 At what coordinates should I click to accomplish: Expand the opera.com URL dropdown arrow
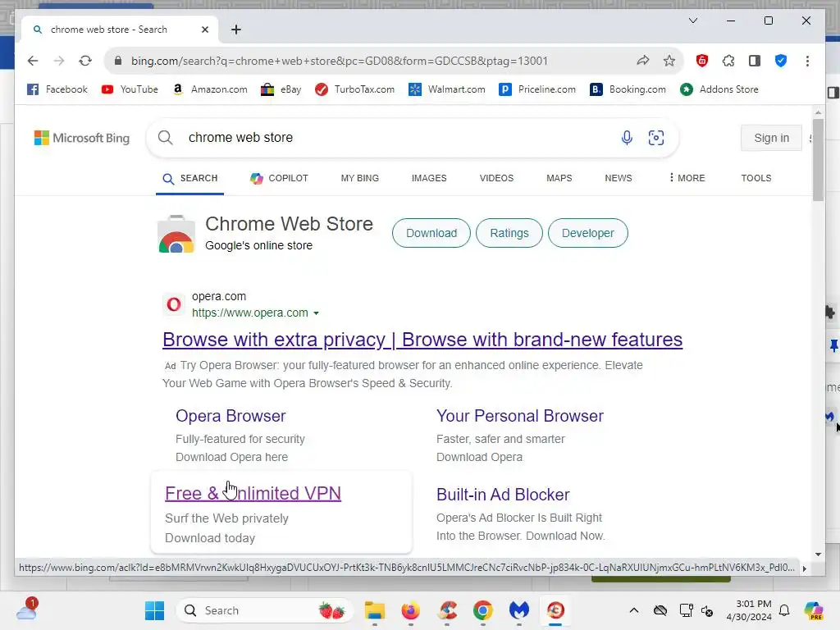[x=316, y=313]
